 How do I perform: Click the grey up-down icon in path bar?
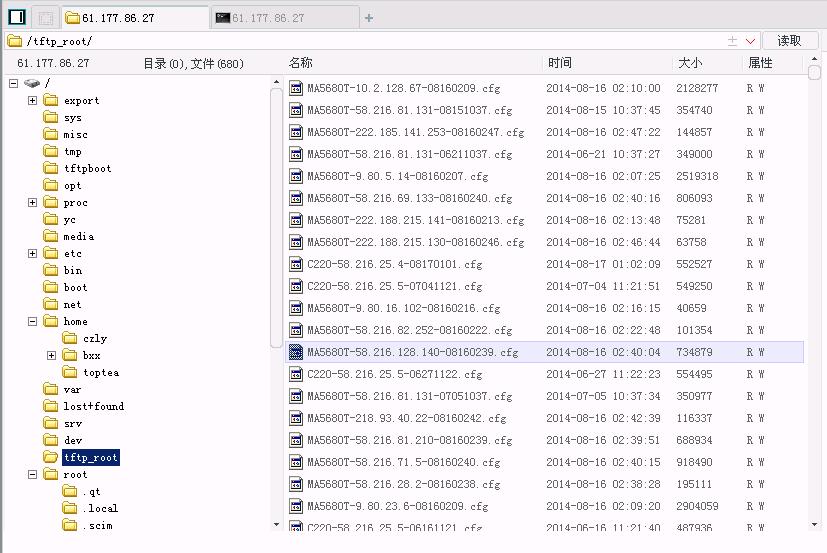coord(733,41)
